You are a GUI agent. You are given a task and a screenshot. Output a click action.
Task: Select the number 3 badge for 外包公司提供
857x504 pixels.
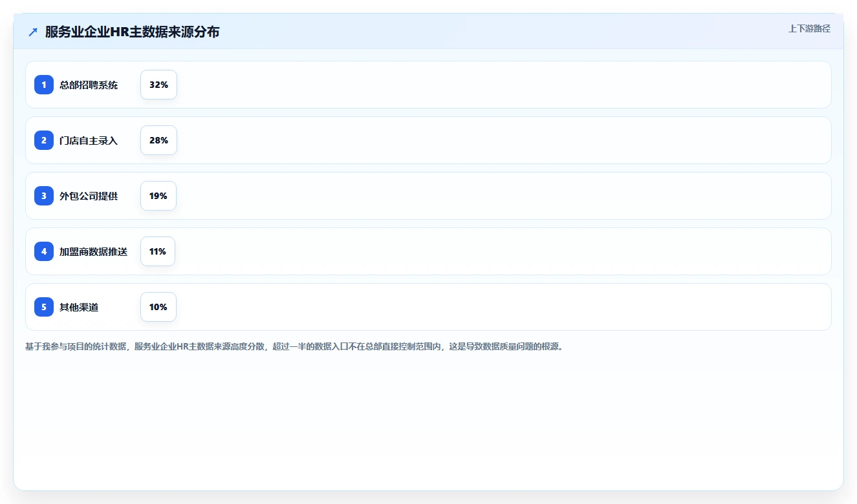coord(44,196)
